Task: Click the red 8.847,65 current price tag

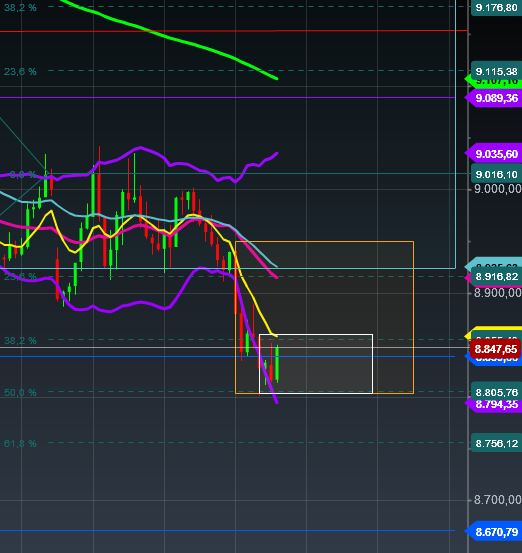Action: click(x=496, y=349)
